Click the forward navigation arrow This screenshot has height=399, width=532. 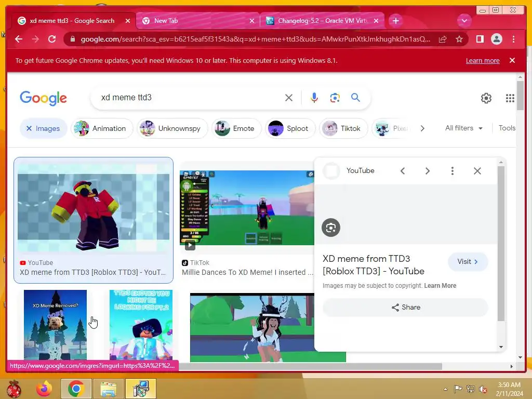[x=35, y=39]
